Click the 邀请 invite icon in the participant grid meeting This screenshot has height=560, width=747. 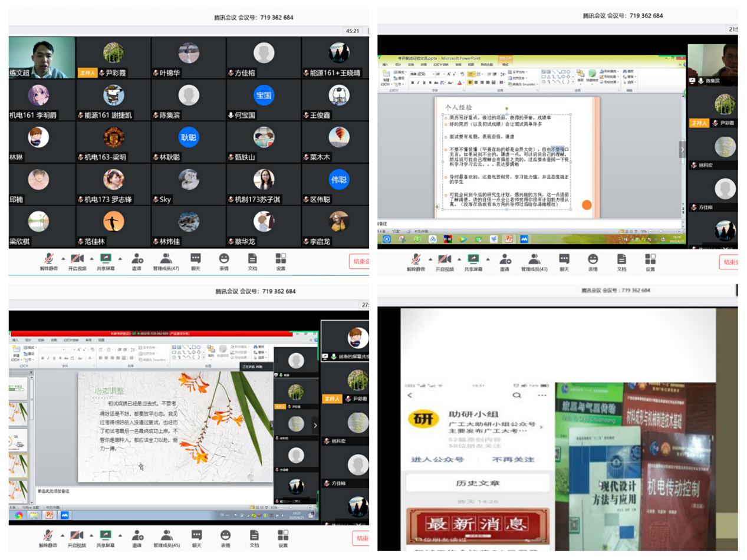(137, 260)
